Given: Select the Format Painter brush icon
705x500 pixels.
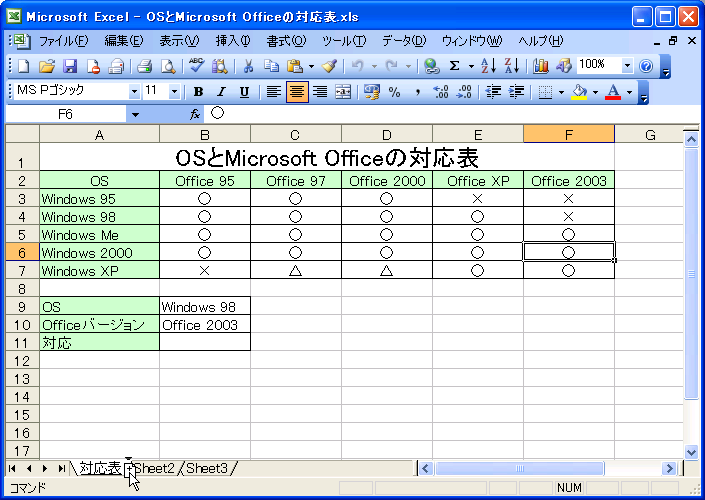Looking at the screenshot, I should [330, 66].
